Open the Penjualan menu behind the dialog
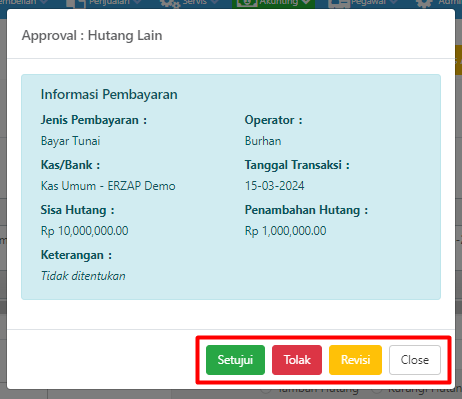 (105, 3)
